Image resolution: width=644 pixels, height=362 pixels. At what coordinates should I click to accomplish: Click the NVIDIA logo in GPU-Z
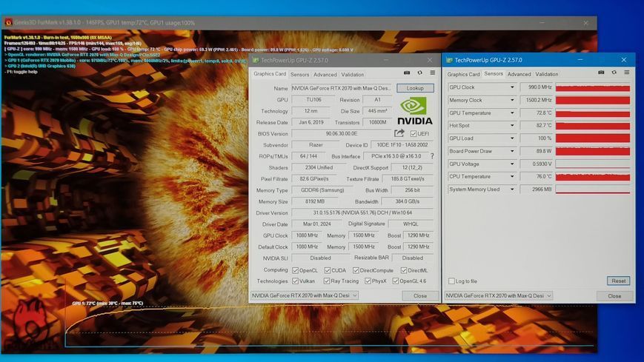click(414, 111)
